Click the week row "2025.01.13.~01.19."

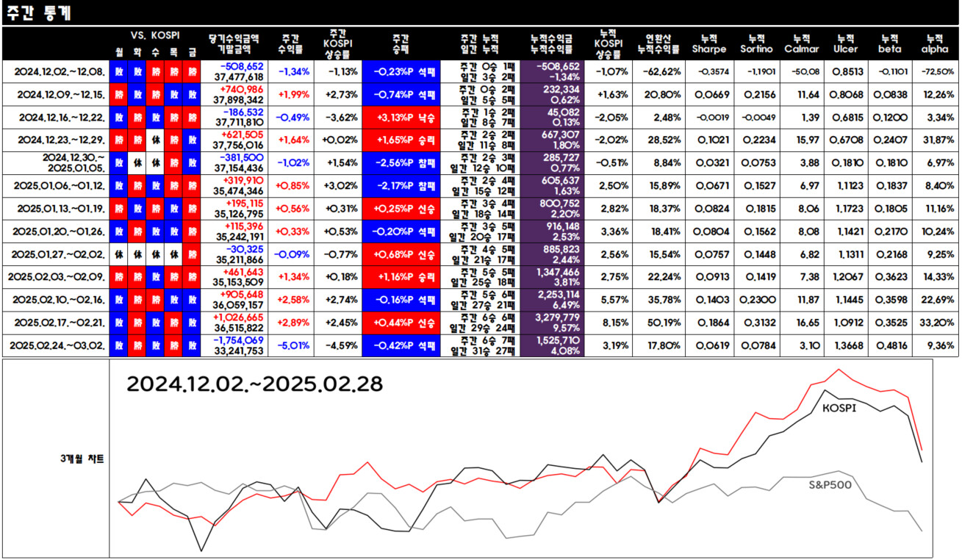coord(481,209)
